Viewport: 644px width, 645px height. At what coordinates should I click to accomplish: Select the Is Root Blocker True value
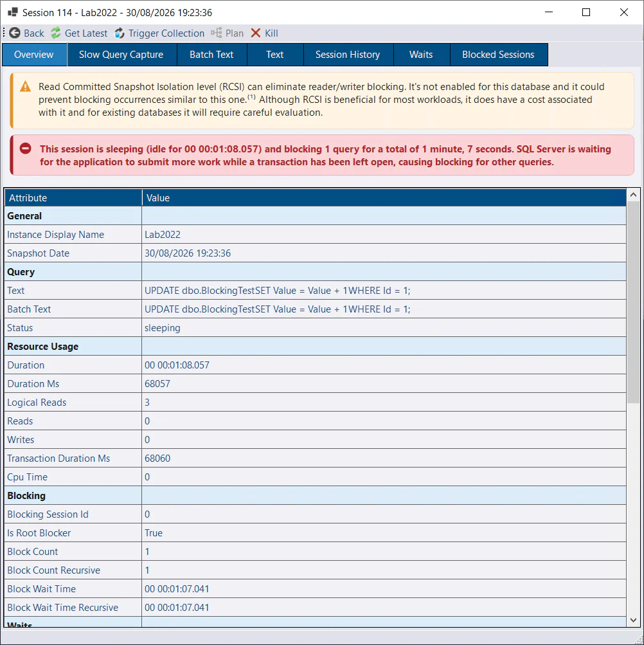coord(154,532)
